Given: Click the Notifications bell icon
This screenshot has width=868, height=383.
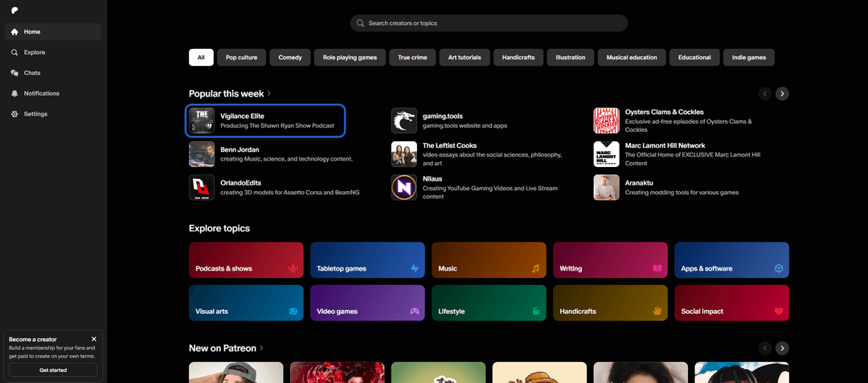Looking at the screenshot, I should pyautogui.click(x=14, y=93).
